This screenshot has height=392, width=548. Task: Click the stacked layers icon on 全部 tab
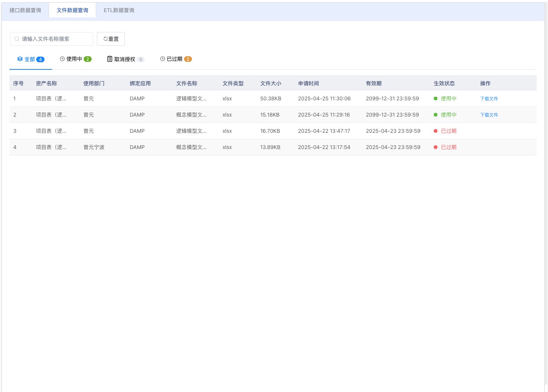tap(20, 59)
